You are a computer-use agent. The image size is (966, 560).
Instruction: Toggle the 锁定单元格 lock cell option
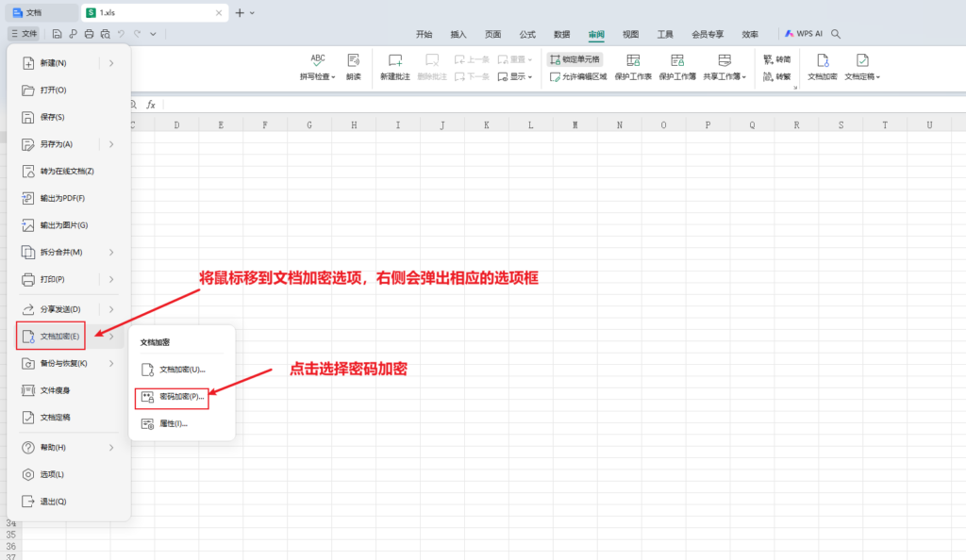click(575, 58)
